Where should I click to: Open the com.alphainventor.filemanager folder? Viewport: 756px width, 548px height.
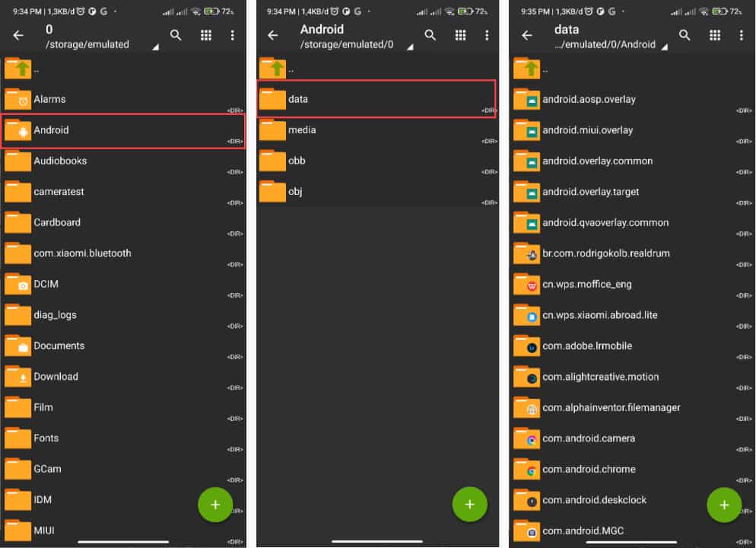point(611,407)
